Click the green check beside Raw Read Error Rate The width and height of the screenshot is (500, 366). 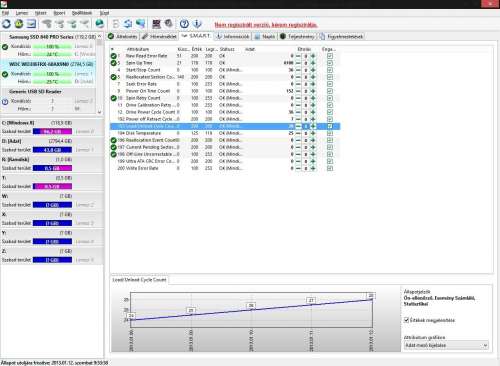[114, 56]
